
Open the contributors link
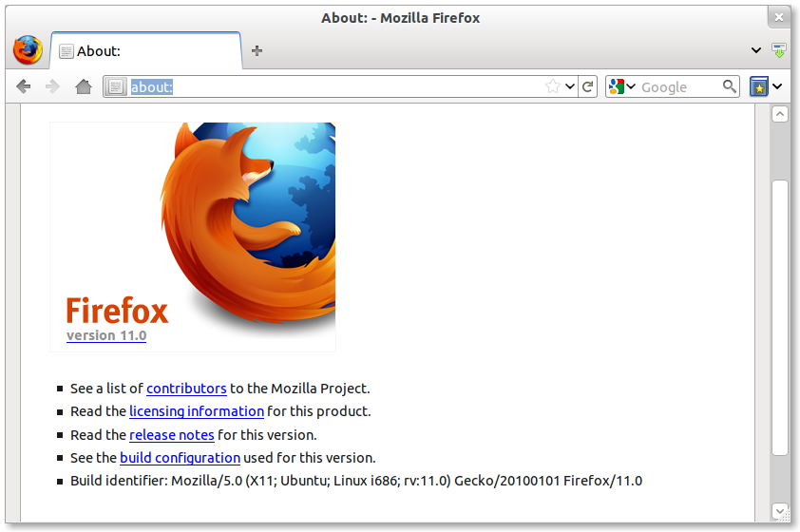(x=186, y=389)
